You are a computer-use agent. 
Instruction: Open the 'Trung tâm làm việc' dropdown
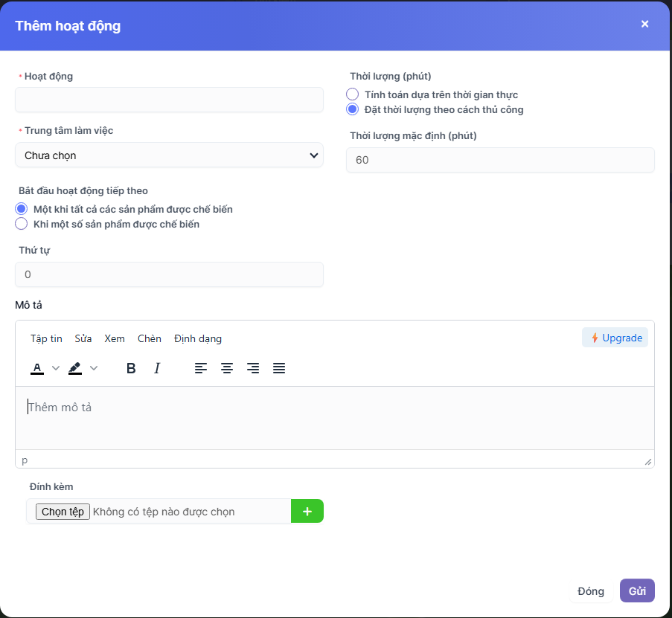click(169, 155)
